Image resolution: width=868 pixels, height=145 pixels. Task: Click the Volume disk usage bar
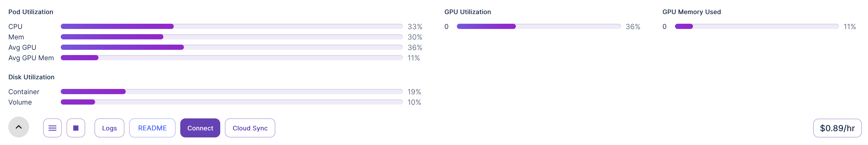231,102
